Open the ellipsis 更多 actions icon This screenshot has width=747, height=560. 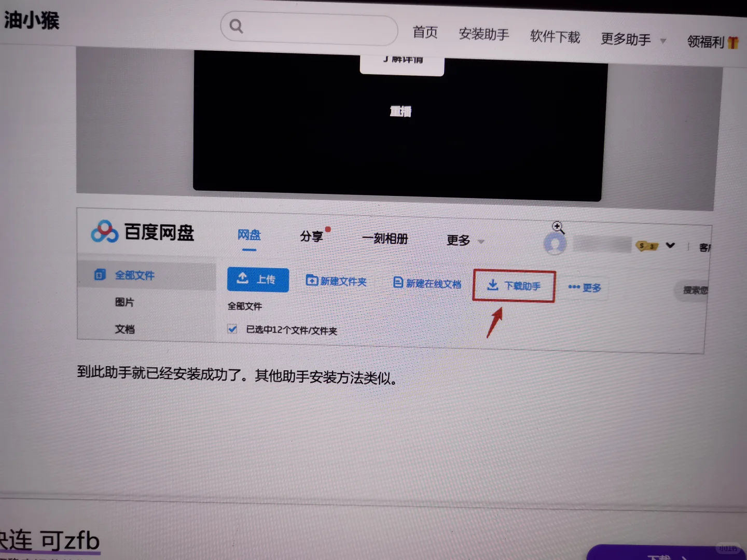tap(573, 287)
